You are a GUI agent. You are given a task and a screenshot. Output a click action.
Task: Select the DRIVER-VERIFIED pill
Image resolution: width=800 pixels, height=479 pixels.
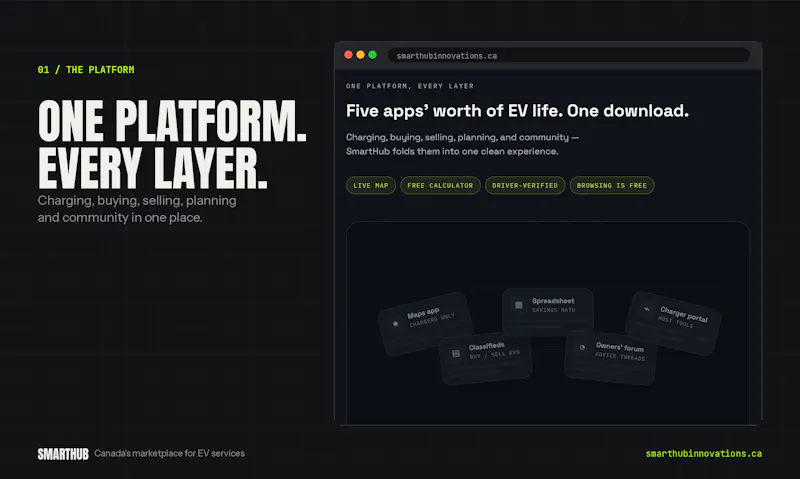click(x=525, y=186)
